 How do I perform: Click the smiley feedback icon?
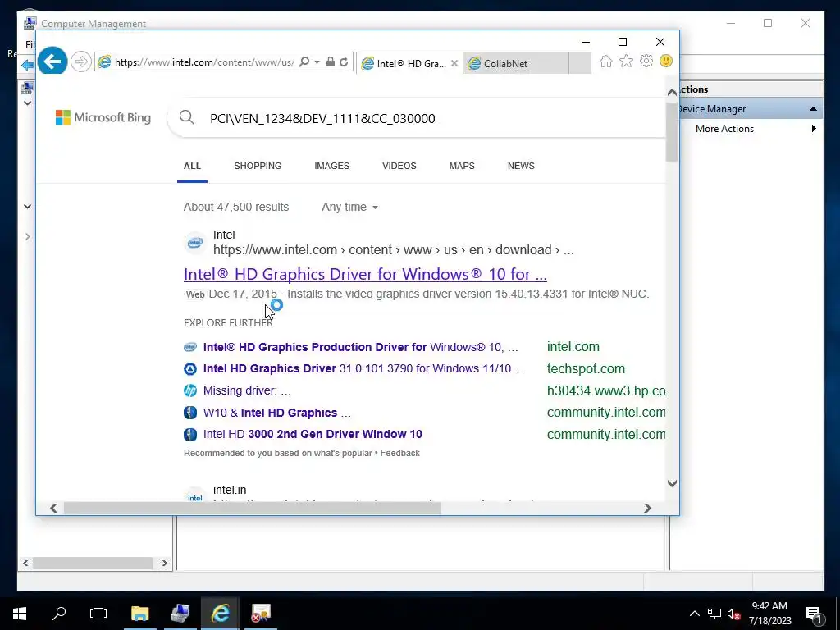(x=666, y=61)
